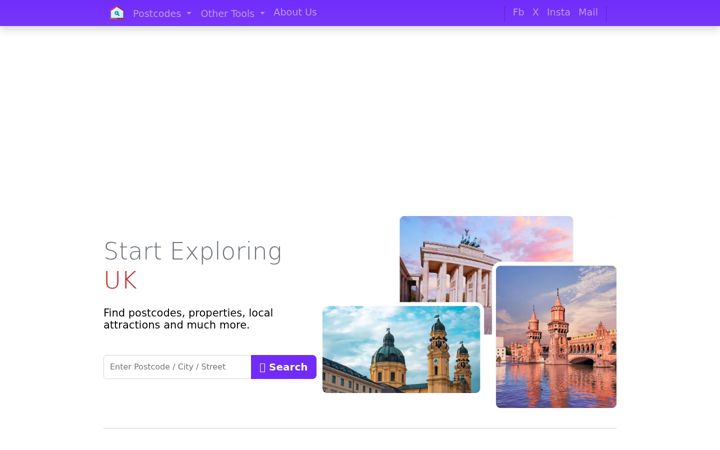Image resolution: width=720 pixels, height=450 pixels.
Task: Click the house logo icon in navbar
Action: click(x=117, y=13)
